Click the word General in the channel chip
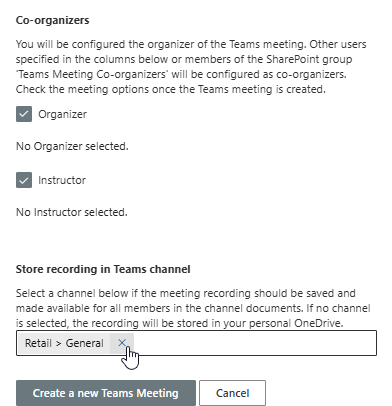Image resolution: width=392 pixels, height=406 pixels. (x=84, y=343)
